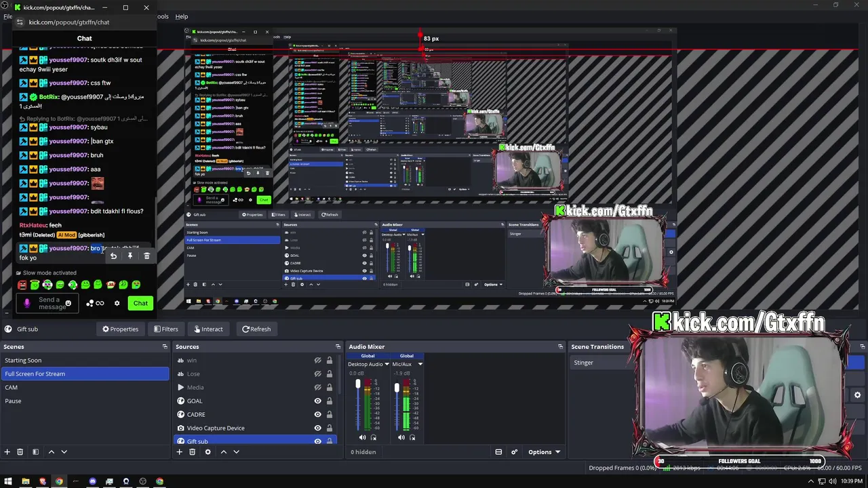Image resolution: width=868 pixels, height=488 pixels.
Task: Open source Properties button
Action: coord(120,329)
